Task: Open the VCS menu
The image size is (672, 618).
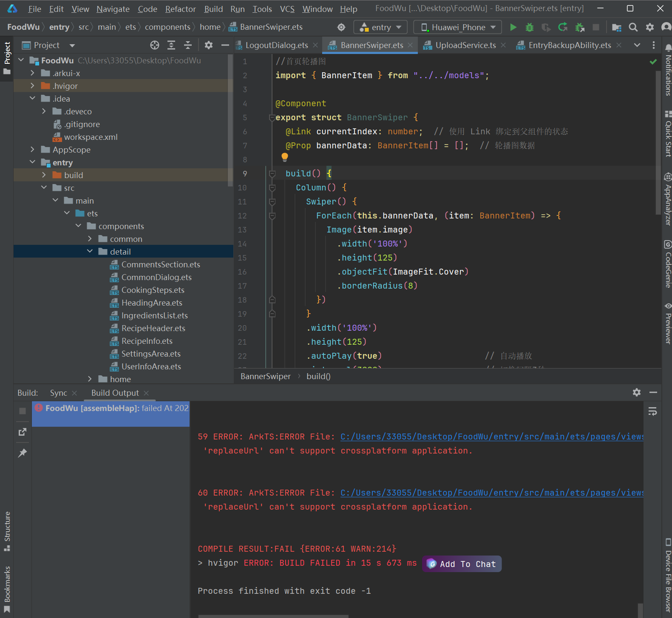Action: pyautogui.click(x=287, y=9)
